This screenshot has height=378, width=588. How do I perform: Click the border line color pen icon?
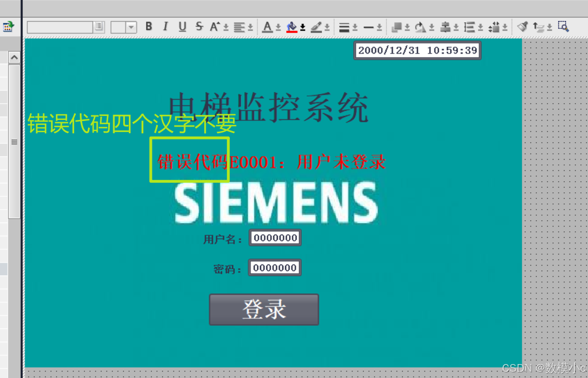tap(316, 27)
